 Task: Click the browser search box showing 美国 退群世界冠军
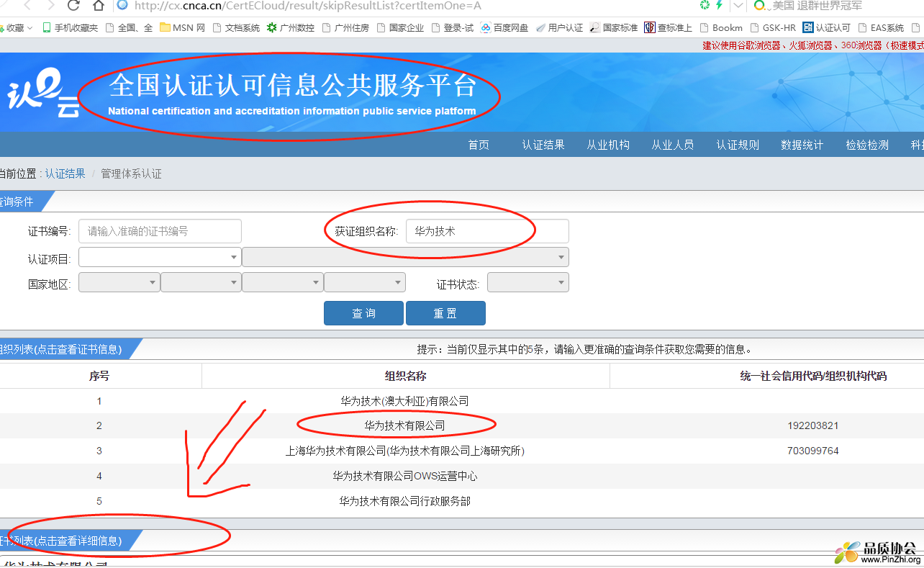pos(817,6)
